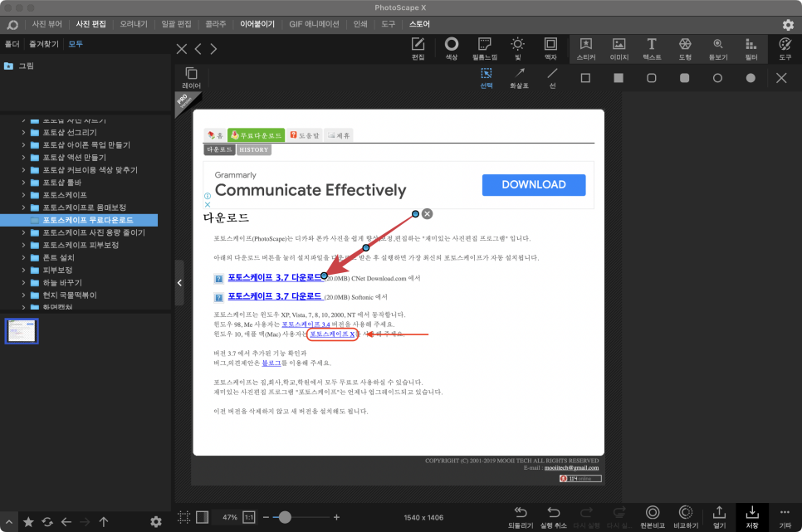The image size is (802, 532).
Task: Select the filled circle shape
Action: pos(751,78)
